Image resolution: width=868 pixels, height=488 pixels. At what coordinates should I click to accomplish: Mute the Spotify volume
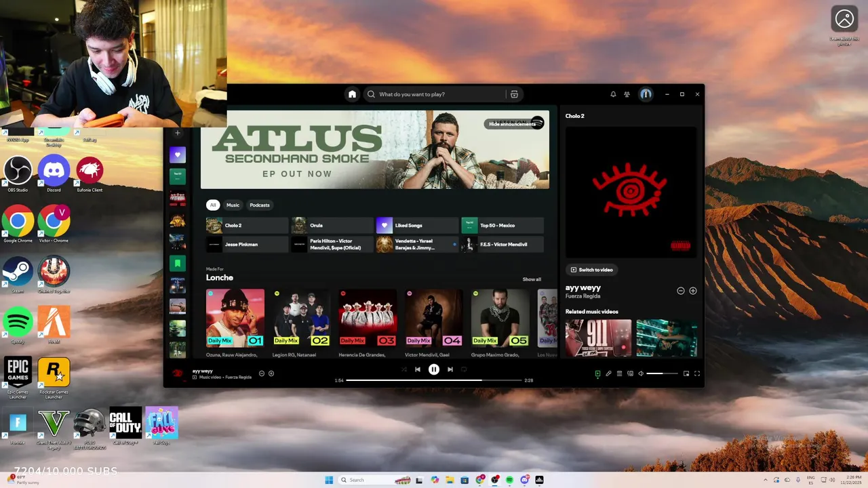point(641,373)
